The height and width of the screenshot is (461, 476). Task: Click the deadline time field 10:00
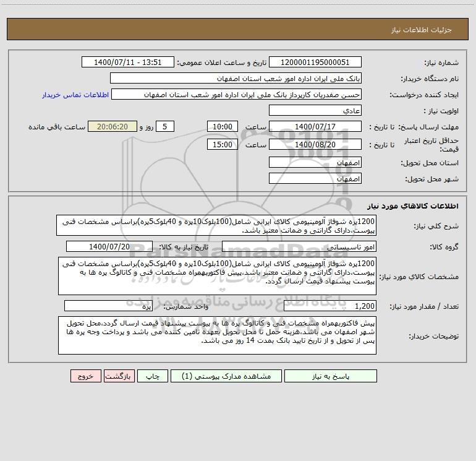pyautogui.click(x=222, y=126)
